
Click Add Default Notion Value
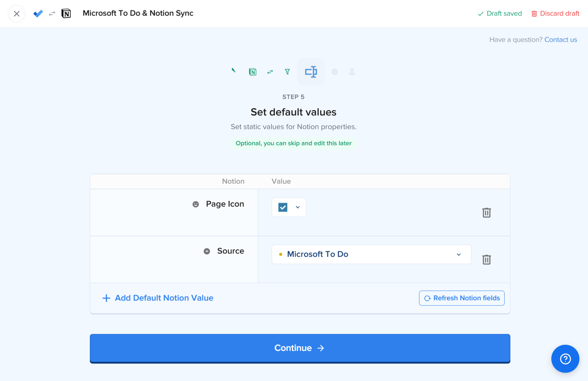point(158,298)
